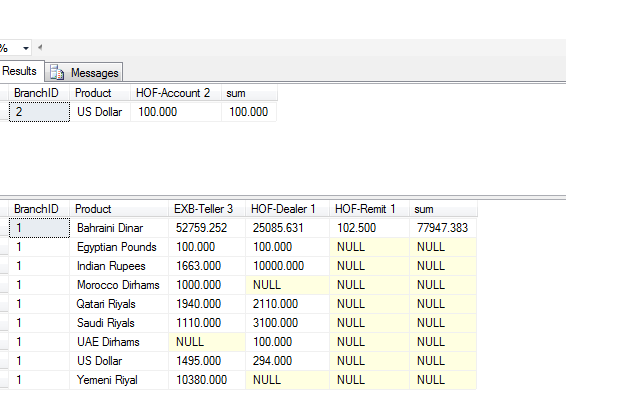Screen dimensions: 623x420
Task: Click the 10380.000 cell
Action: [207, 380]
